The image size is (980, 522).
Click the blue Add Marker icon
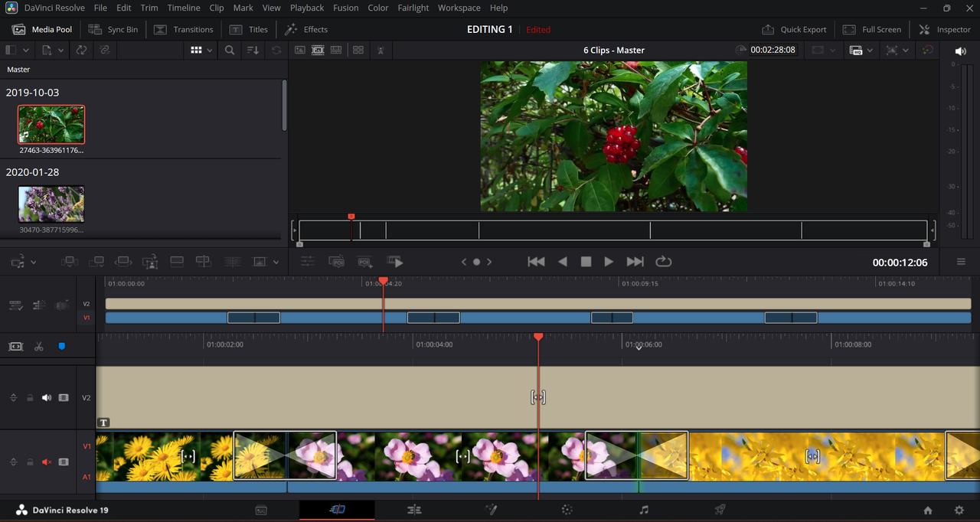coord(62,347)
